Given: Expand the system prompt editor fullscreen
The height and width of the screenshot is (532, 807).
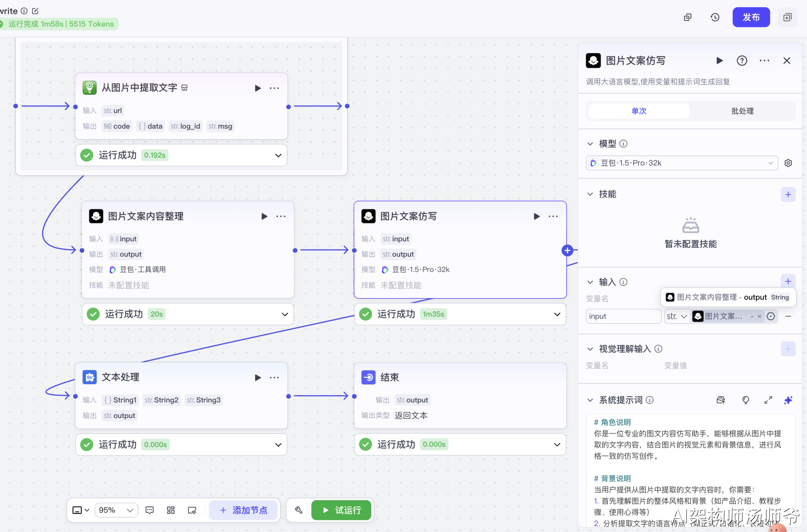Looking at the screenshot, I should click(x=768, y=400).
